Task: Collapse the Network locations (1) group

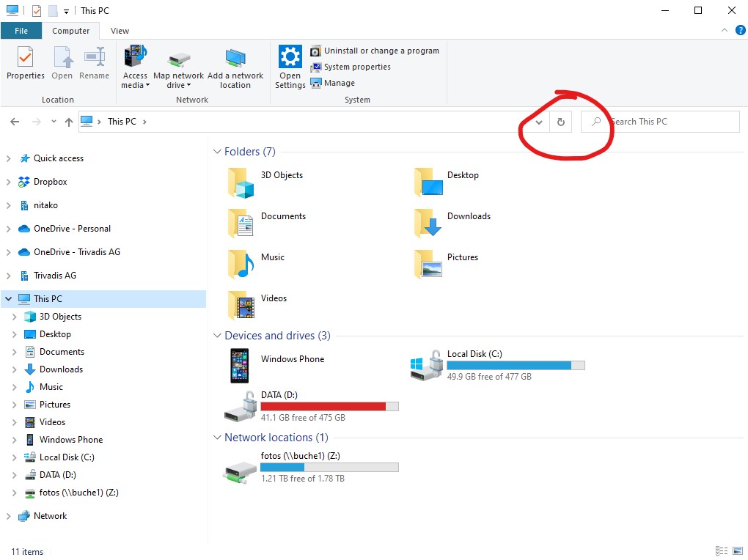Action: tap(217, 438)
